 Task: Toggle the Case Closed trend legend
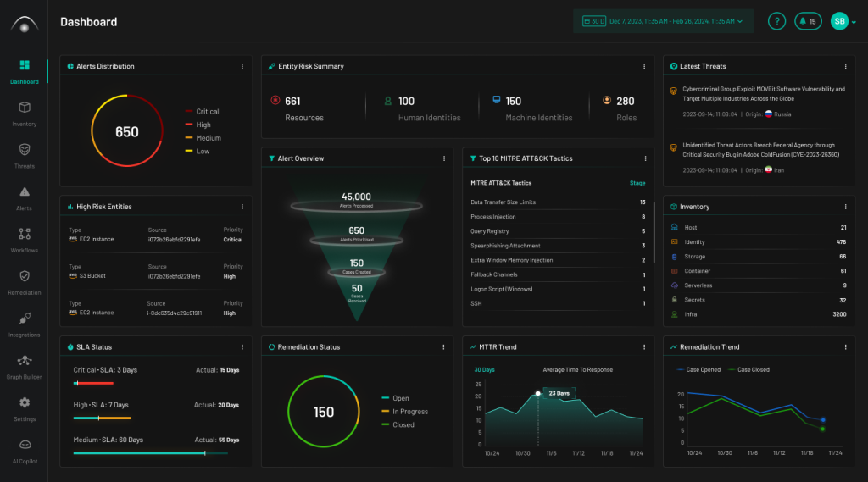tap(749, 369)
